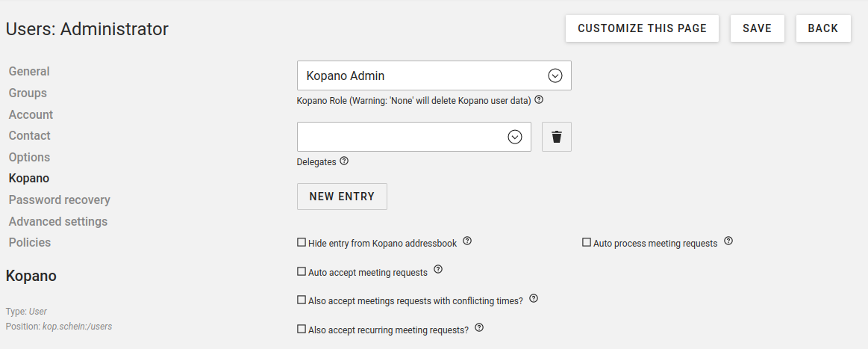Open Contact section in sidebar
The image size is (868, 349).
click(x=29, y=136)
